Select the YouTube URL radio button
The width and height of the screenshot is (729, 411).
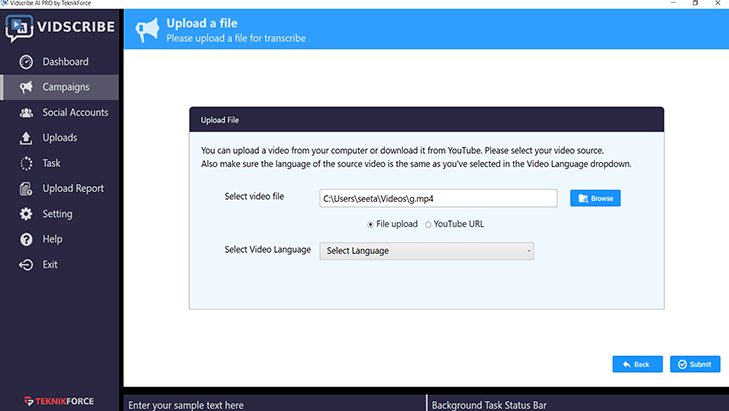pos(428,225)
